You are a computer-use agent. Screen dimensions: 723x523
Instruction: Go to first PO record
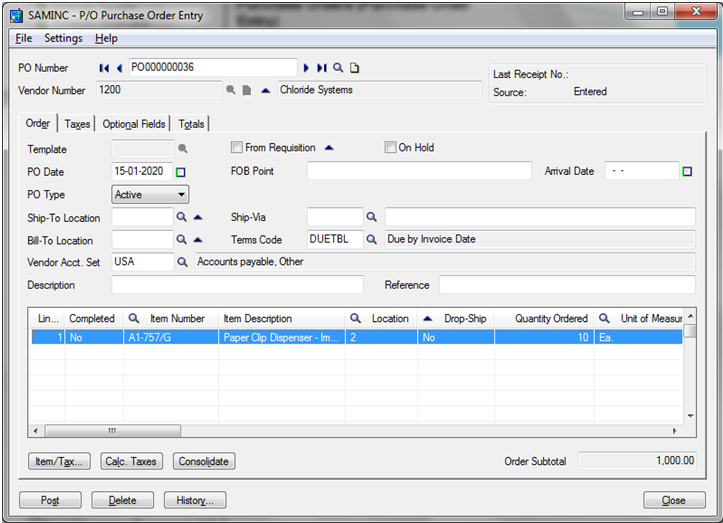click(104, 68)
